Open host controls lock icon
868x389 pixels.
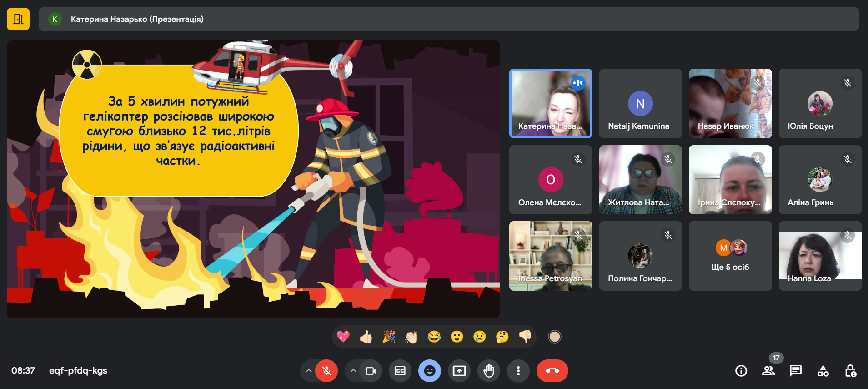coord(850,371)
